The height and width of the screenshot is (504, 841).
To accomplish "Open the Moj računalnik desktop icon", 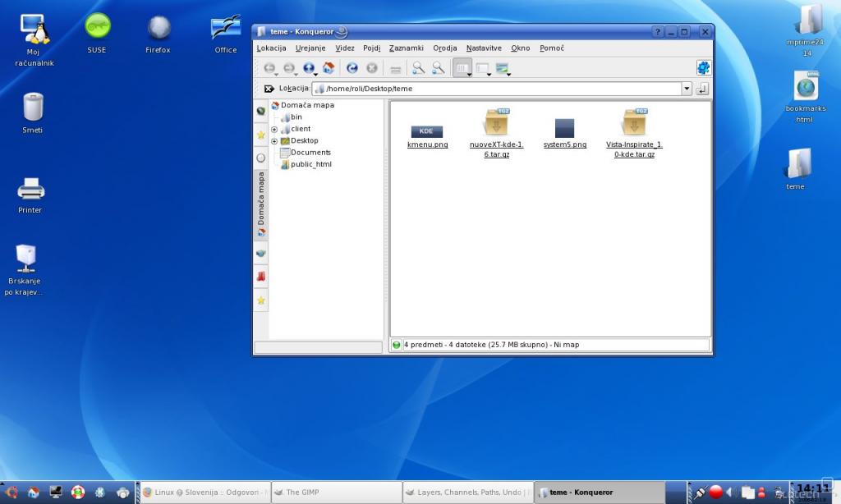I will pyautogui.click(x=34, y=41).
